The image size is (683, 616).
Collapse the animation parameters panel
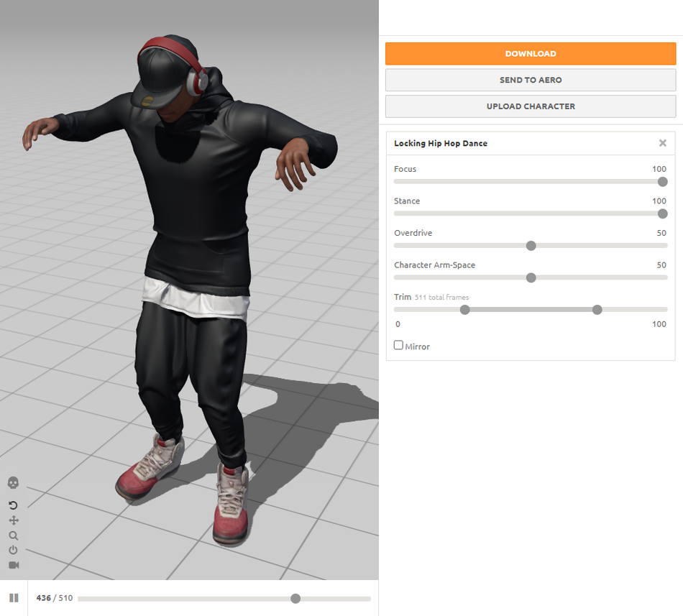coord(662,143)
